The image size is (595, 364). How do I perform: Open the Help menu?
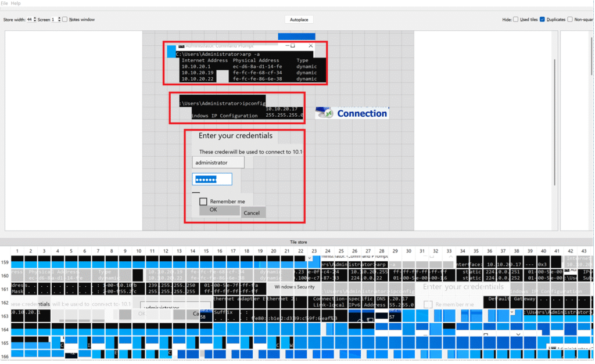tap(16, 3)
